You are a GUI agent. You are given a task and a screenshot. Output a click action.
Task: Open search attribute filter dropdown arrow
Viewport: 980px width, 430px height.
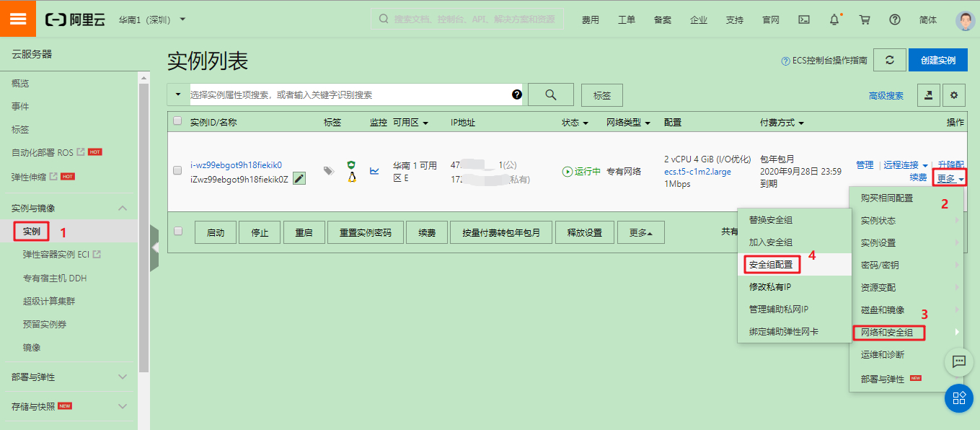[178, 95]
